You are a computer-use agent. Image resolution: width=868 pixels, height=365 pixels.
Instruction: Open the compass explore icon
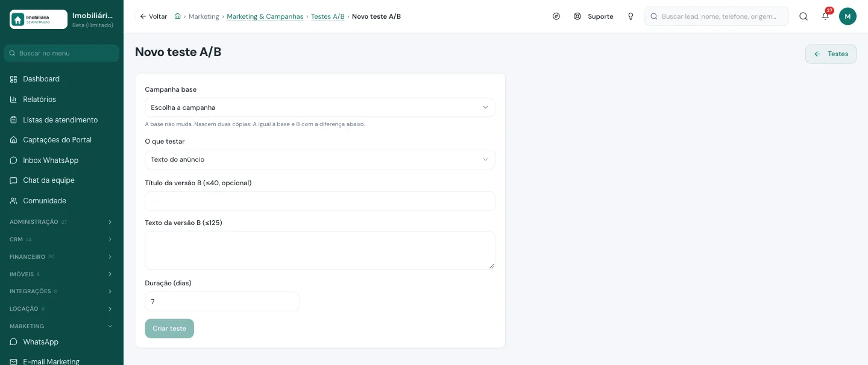556,16
